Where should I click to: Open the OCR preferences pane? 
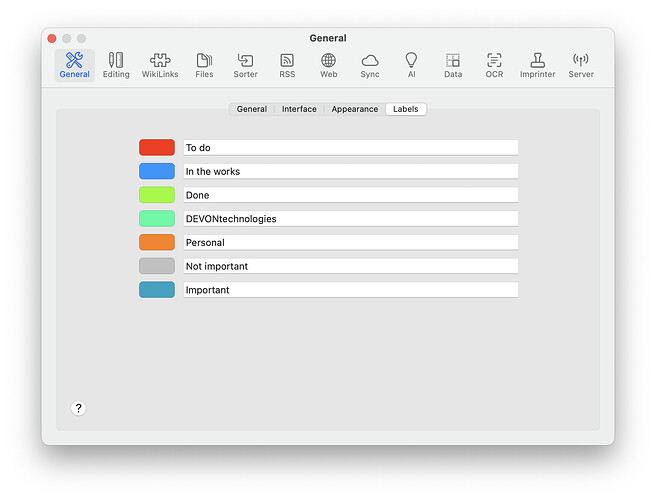(494, 65)
